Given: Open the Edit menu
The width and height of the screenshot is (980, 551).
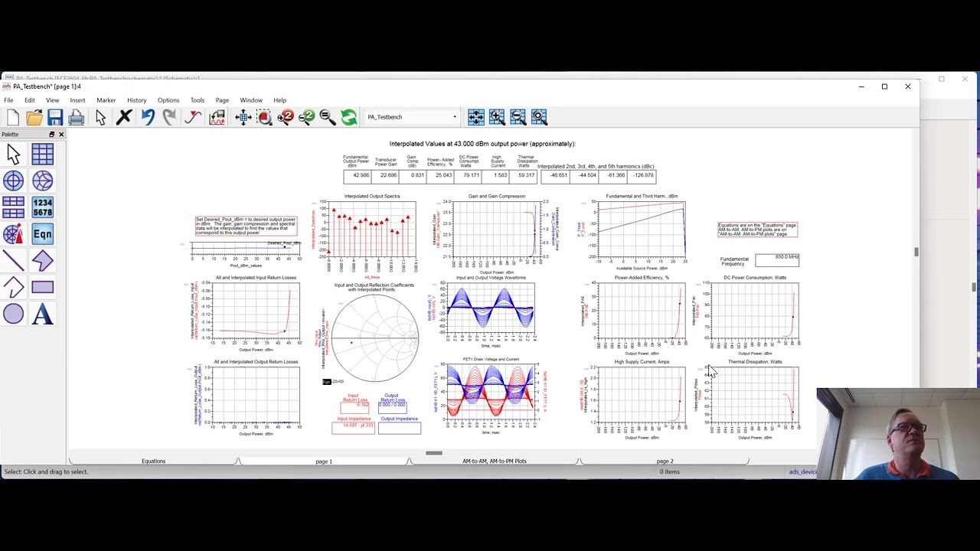Looking at the screenshot, I should (29, 100).
